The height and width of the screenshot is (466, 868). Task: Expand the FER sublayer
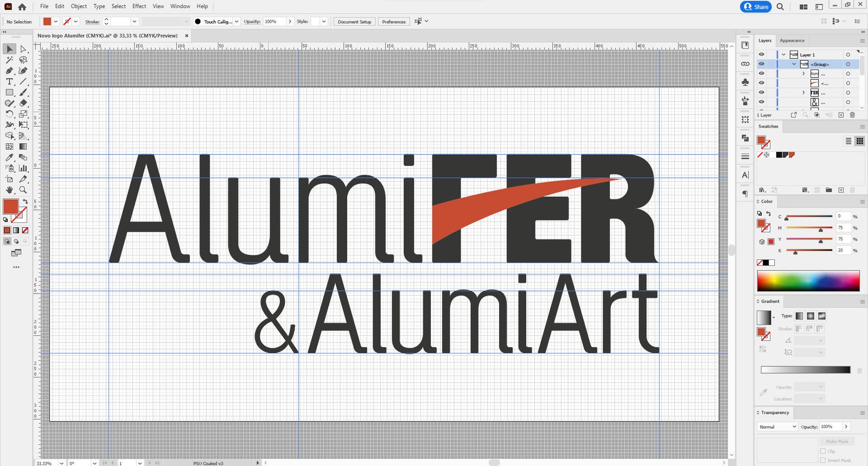[x=803, y=93]
